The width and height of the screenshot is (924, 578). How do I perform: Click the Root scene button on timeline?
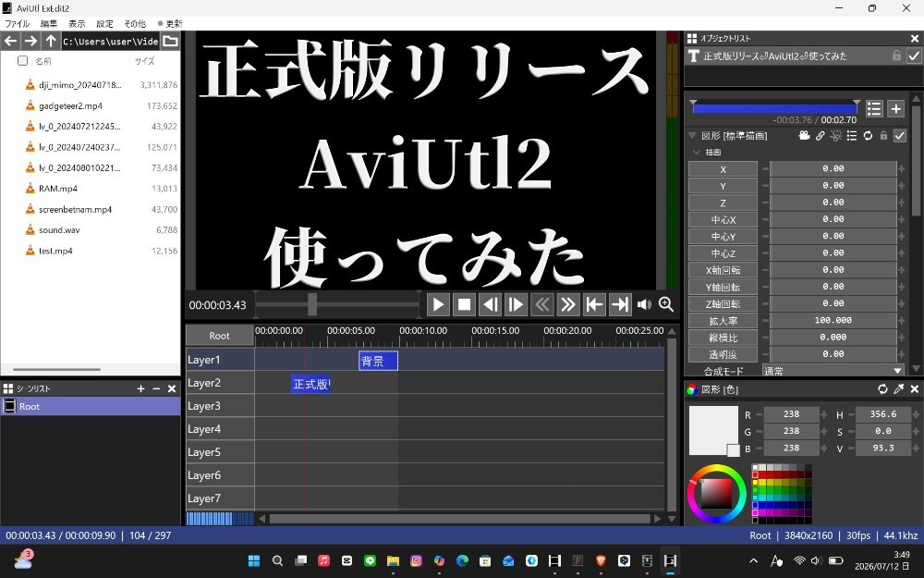pos(219,336)
